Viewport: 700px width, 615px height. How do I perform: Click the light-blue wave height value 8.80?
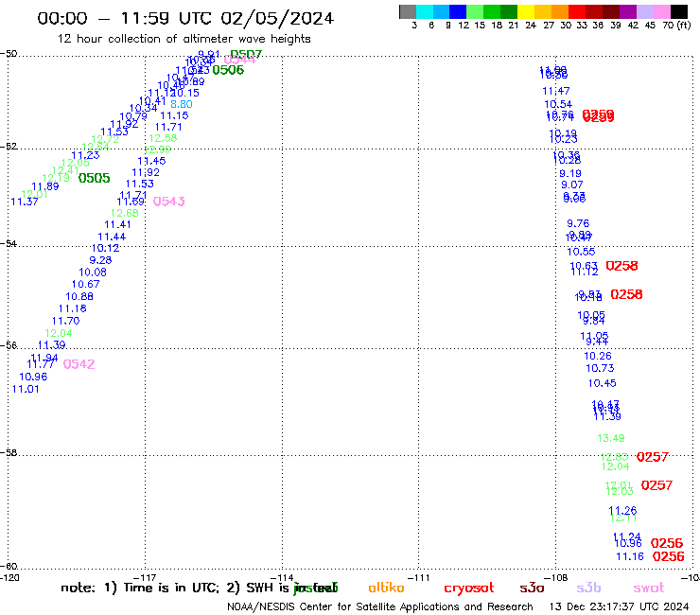pyautogui.click(x=182, y=104)
